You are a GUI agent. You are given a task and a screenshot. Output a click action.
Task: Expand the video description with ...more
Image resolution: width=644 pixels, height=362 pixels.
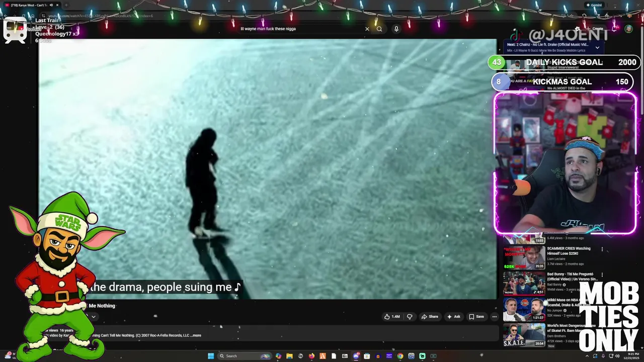coord(196,335)
